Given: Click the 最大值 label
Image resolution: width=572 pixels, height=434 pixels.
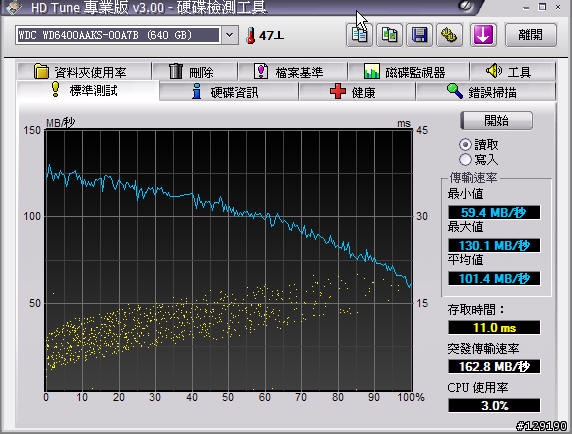Looking at the screenshot, I should coord(465,227).
